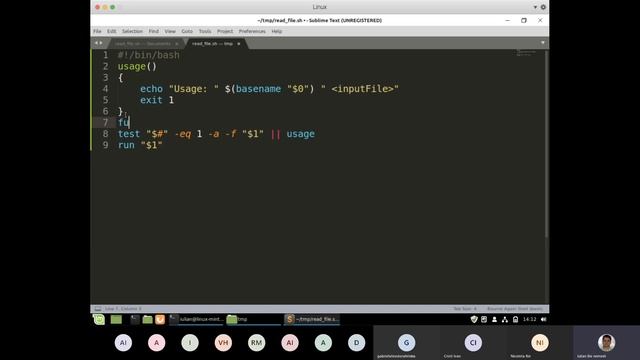Restore the Sublime Text window size

524,20
